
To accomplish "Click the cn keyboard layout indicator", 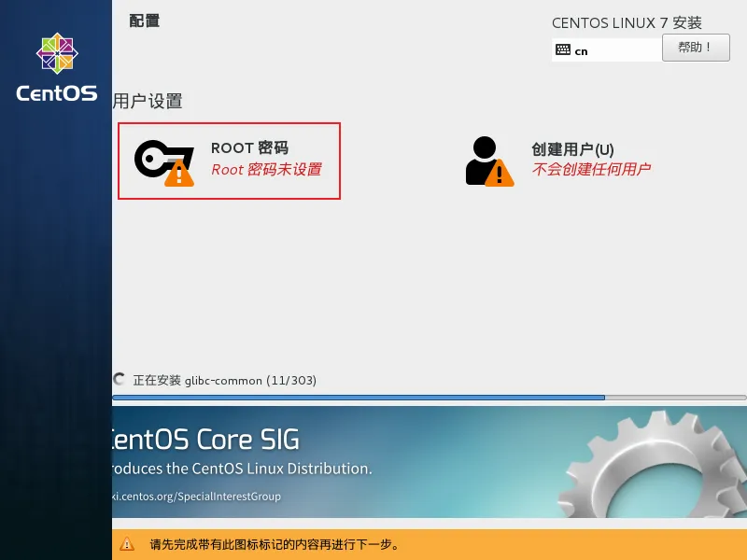I will click(606, 49).
